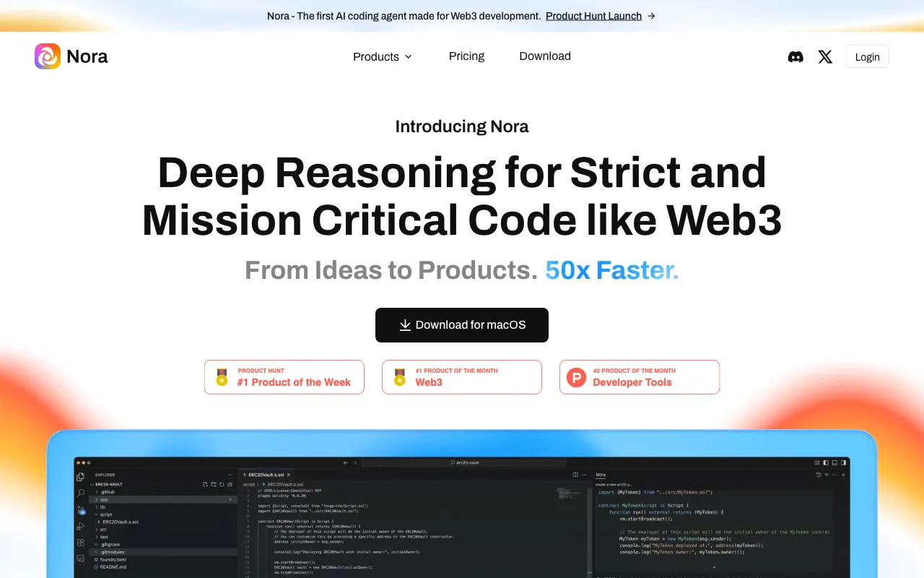
Task: Open Source Control icon in IDE activity bar
Action: click(80, 509)
